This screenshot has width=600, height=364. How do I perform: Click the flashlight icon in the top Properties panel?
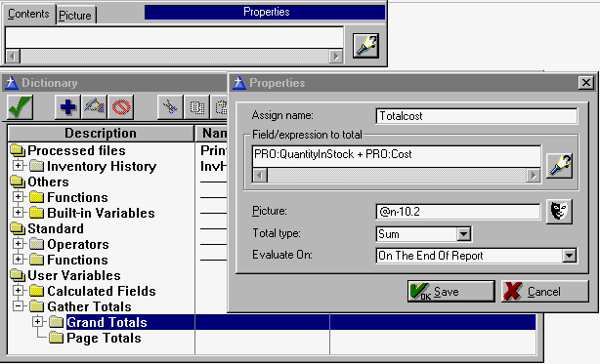365,46
